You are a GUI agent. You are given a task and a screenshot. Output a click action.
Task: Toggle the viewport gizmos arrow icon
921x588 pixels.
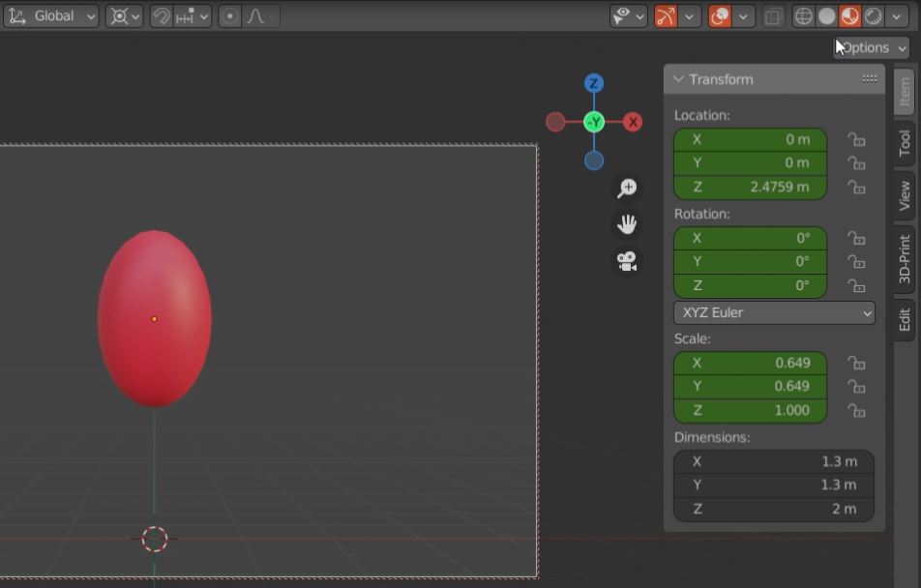(x=667, y=15)
